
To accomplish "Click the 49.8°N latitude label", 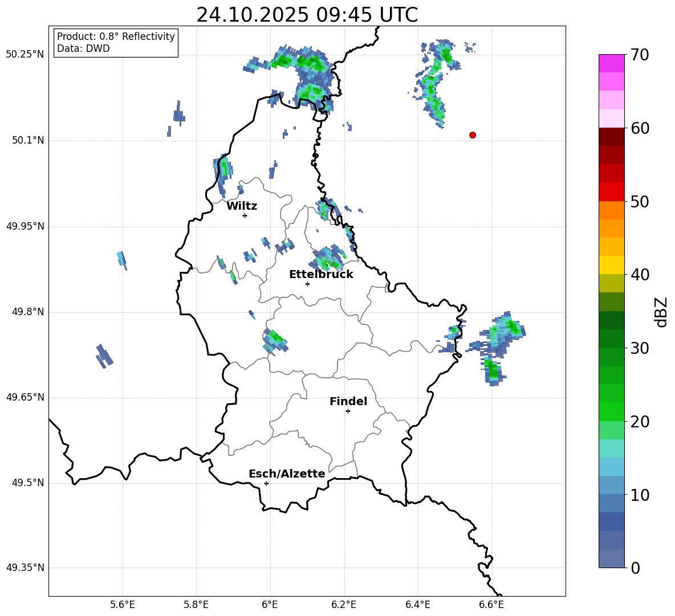I will (x=28, y=312).
